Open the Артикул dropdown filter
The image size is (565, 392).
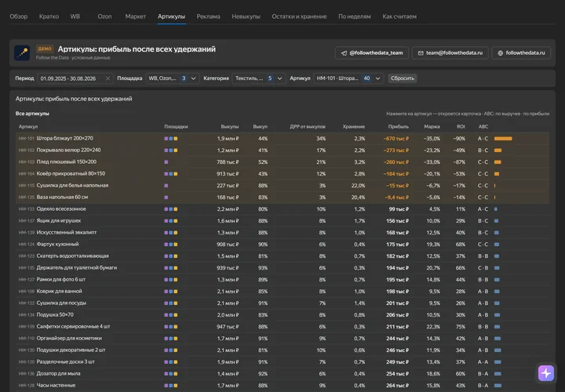coord(348,78)
